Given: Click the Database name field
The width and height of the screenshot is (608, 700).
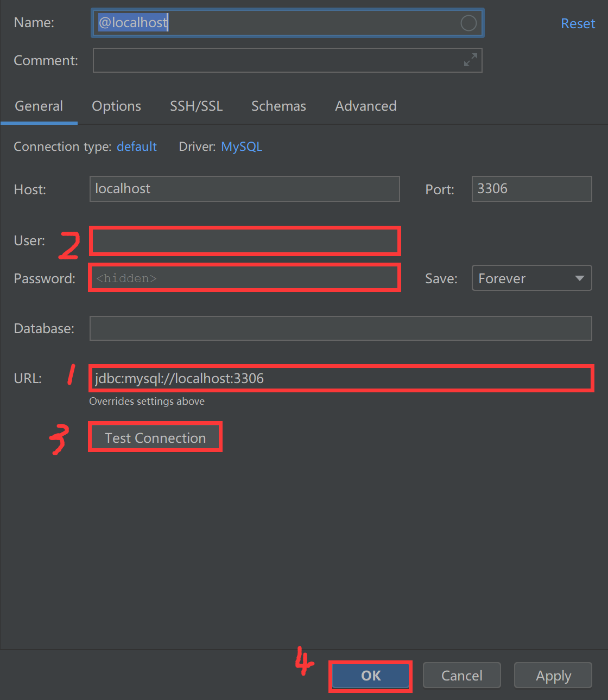Looking at the screenshot, I should point(340,328).
